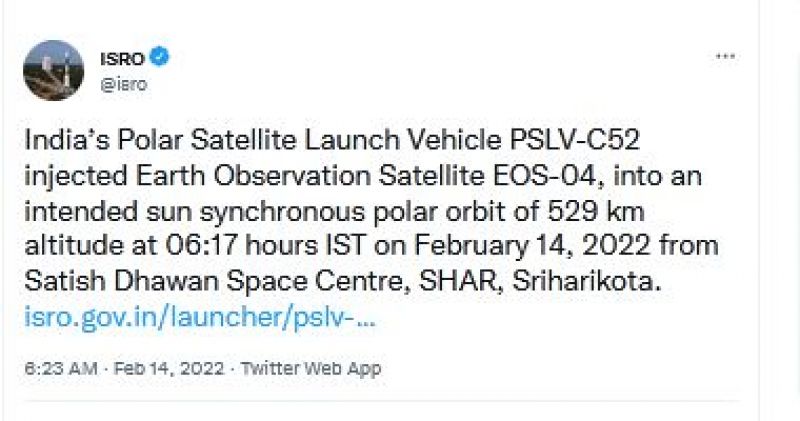Click the 6:23 AM time in timestamp
Screen dimensions: 800x421
(60, 369)
